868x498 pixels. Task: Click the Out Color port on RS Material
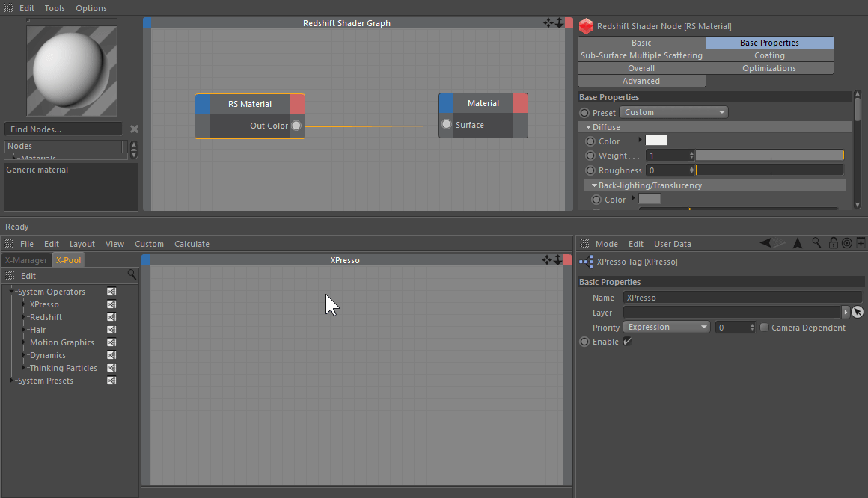tap(296, 126)
